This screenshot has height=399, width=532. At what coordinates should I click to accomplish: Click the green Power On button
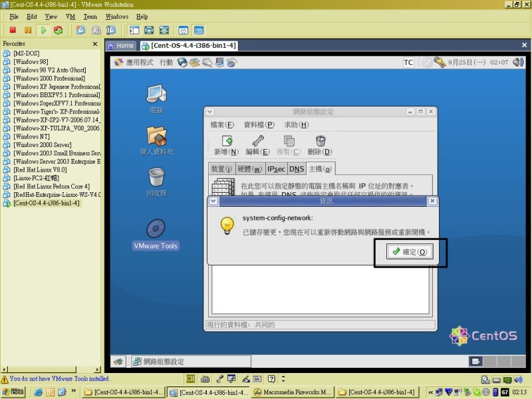click(43, 30)
